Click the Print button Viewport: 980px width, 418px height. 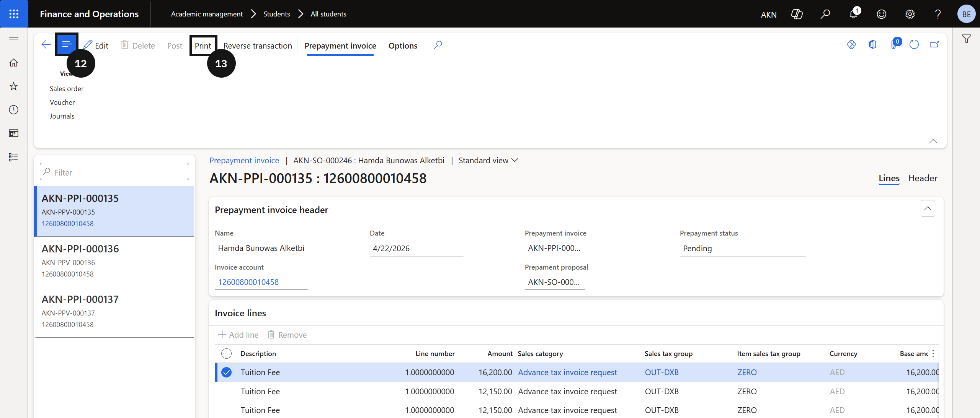pyautogui.click(x=203, y=46)
